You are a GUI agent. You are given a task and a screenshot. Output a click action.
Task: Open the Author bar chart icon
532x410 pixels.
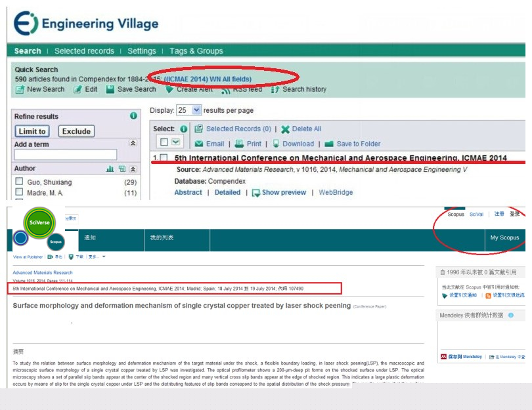[110, 169]
